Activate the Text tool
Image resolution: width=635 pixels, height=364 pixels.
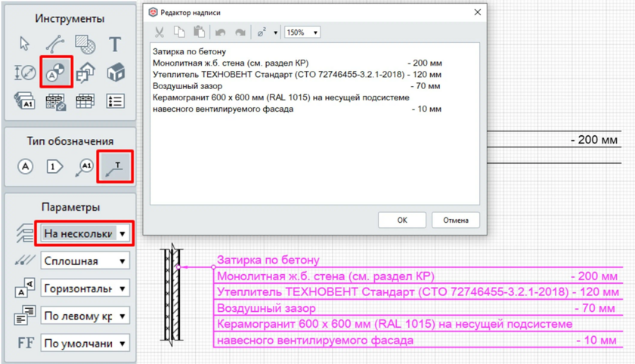click(x=115, y=45)
